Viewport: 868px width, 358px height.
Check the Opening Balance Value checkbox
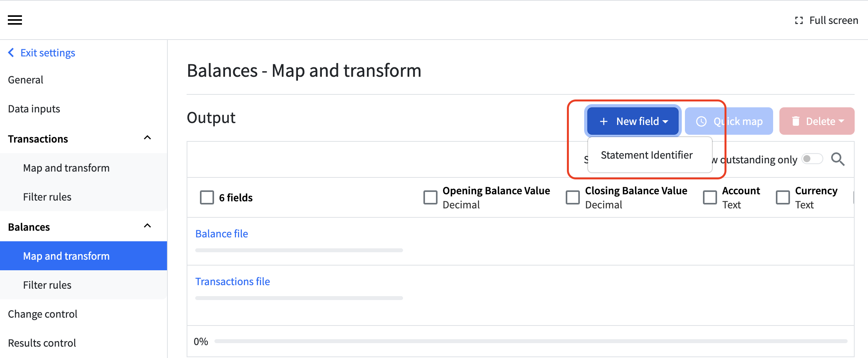tap(430, 197)
